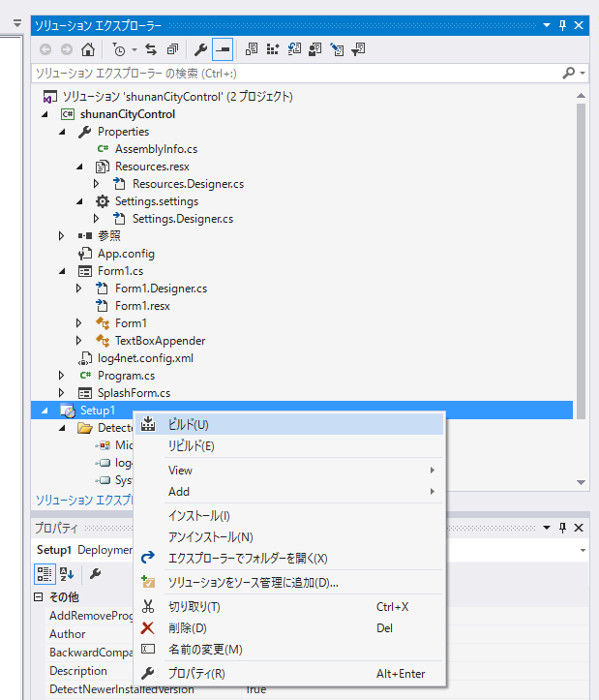599x700 pixels.
Task: Choose add solution to source control
Action: pyautogui.click(x=289, y=583)
